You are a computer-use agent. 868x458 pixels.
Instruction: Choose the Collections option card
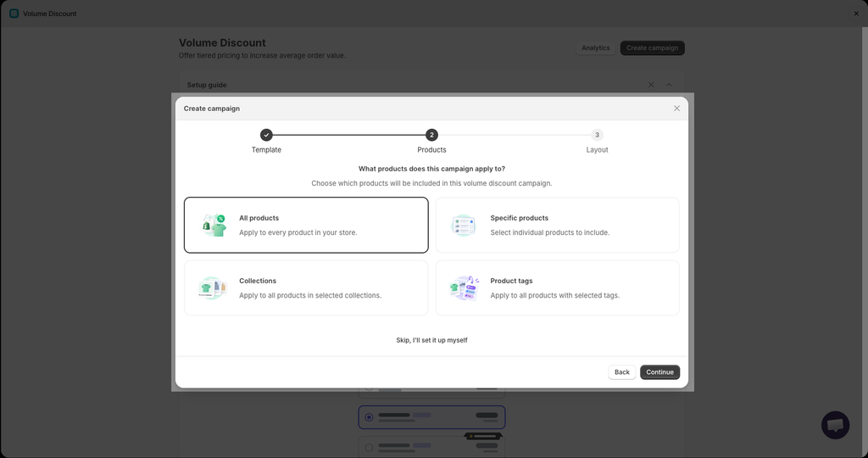[x=306, y=288]
